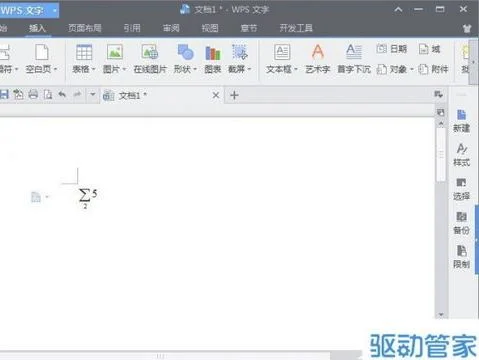479x360 pixels.
Task: Open print preview icon
Action: (x=48, y=95)
